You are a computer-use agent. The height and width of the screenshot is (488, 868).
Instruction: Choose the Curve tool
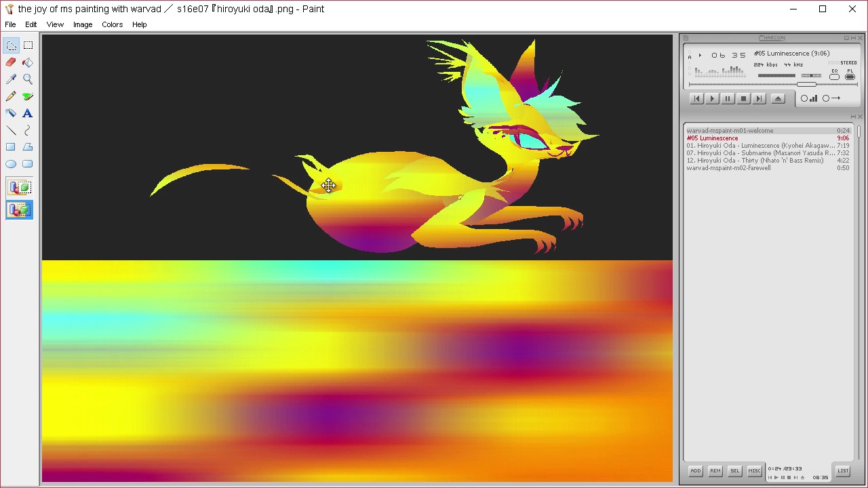28,130
